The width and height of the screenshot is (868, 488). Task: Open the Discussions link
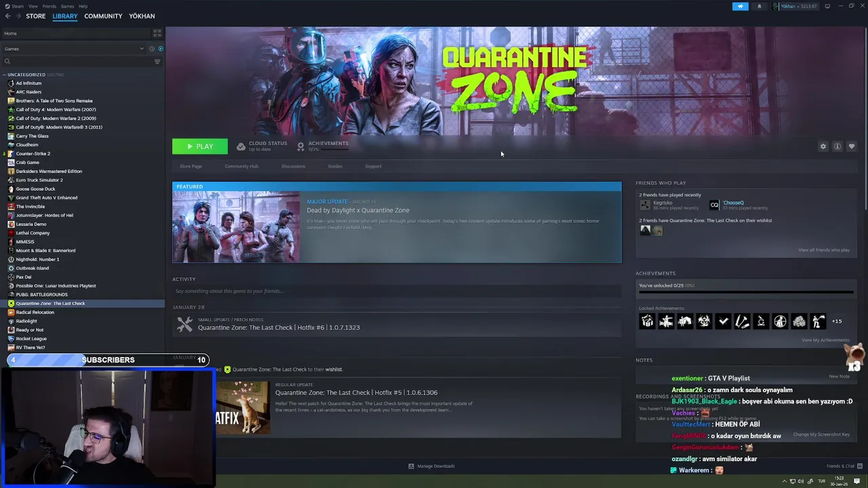coord(293,166)
